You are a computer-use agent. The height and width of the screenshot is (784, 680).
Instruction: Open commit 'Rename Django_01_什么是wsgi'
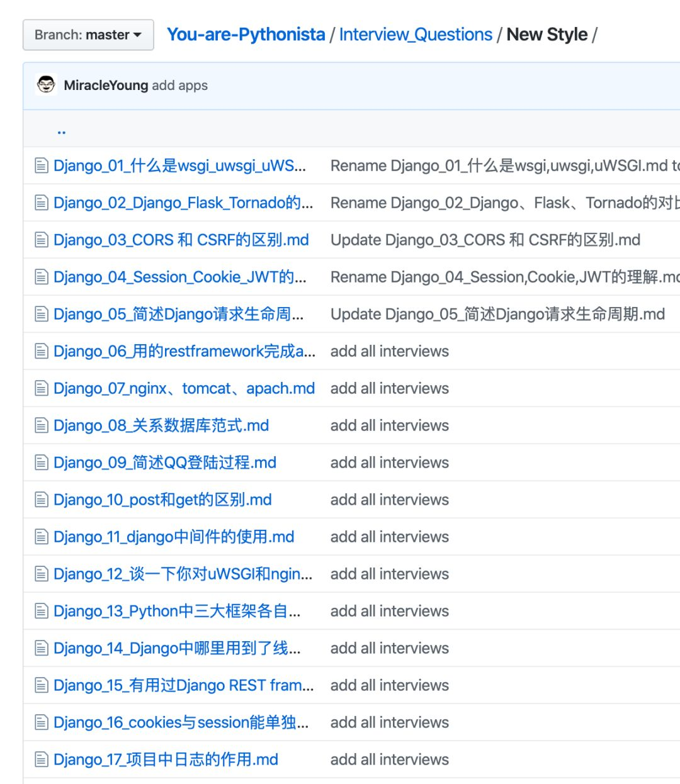(505, 165)
